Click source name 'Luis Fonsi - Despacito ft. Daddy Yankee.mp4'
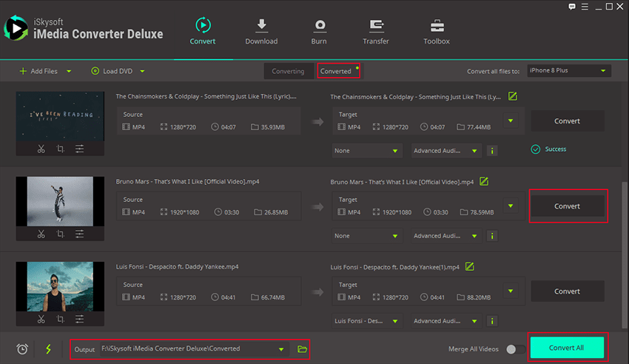Viewport: 629px width, 364px height. 177,266
